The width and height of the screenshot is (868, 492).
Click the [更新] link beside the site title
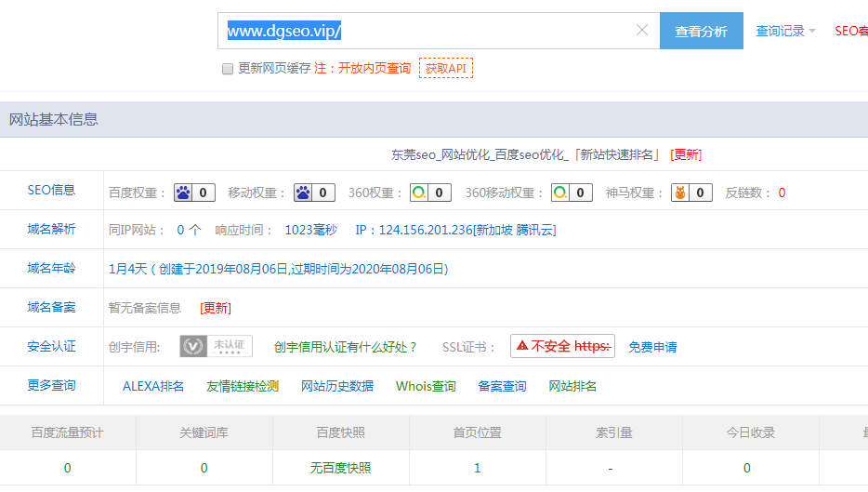click(686, 154)
